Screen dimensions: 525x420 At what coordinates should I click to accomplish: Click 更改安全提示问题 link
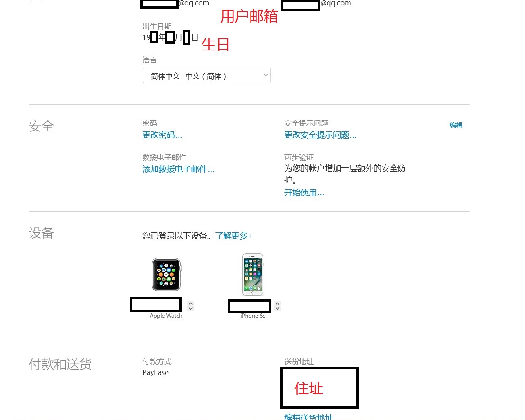click(x=320, y=135)
